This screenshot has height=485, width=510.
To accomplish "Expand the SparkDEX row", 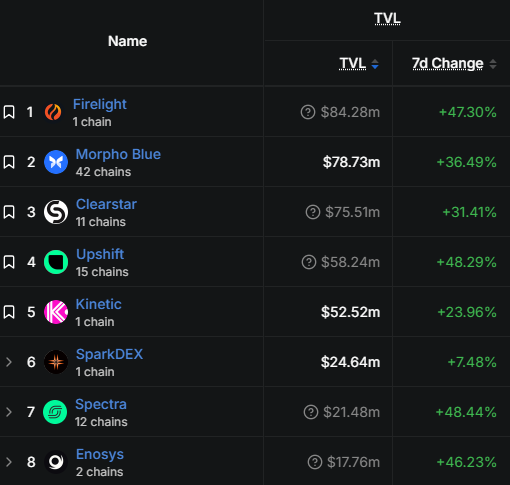I will [9, 362].
